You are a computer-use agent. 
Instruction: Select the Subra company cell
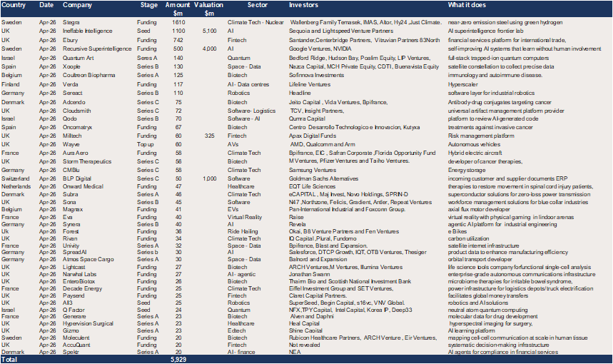[x=71, y=194]
